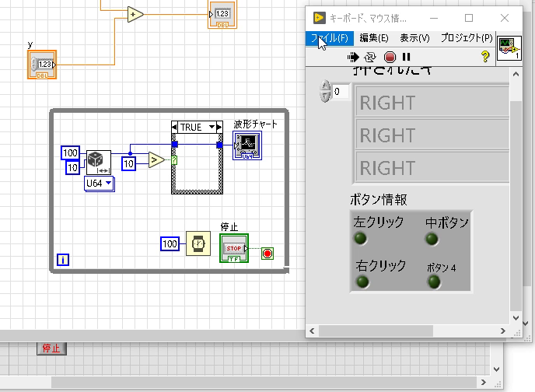Click the 停止 button on front panel

coord(51,348)
